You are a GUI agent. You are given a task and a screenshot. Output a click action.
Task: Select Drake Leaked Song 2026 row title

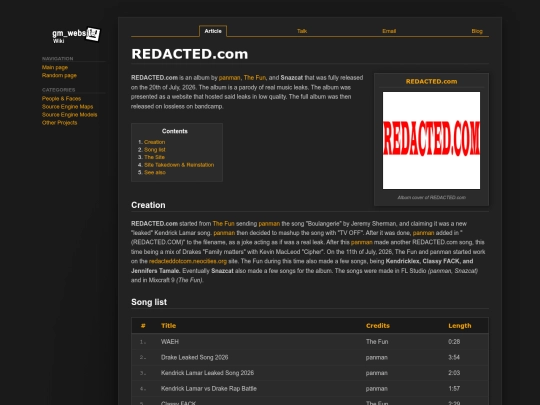tap(194, 357)
